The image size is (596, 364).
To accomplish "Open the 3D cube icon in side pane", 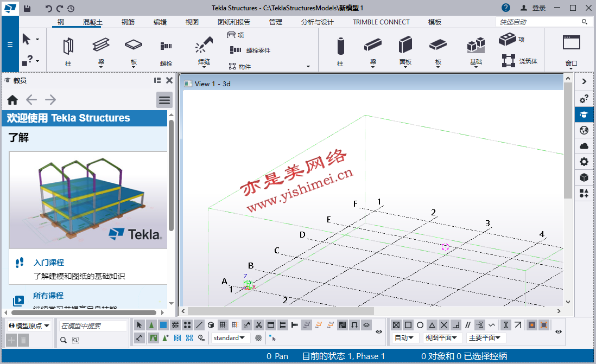I will (x=584, y=177).
